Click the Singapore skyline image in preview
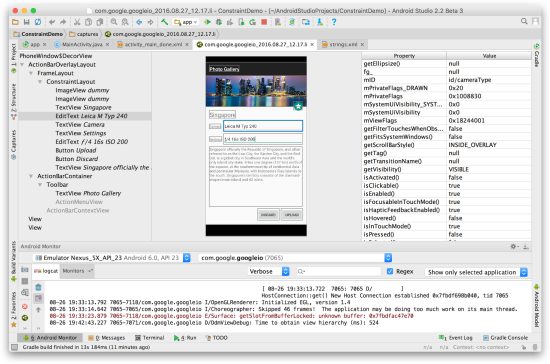 click(256, 91)
